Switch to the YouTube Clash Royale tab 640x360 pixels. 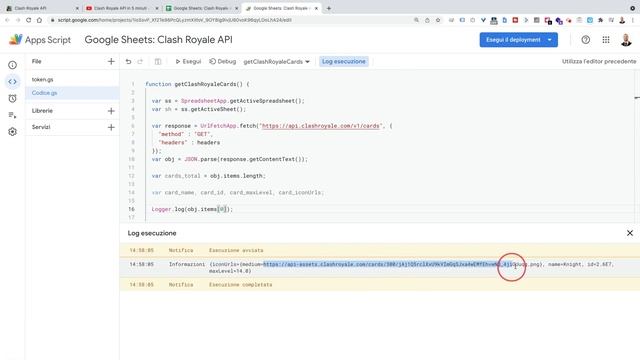pyautogui.click(x=122, y=8)
